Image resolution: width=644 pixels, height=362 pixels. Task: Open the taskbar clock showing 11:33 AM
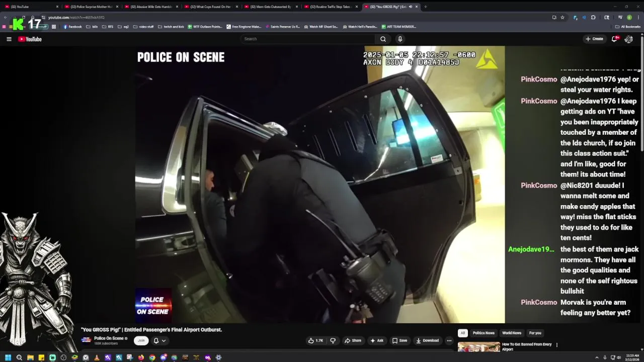(632, 357)
